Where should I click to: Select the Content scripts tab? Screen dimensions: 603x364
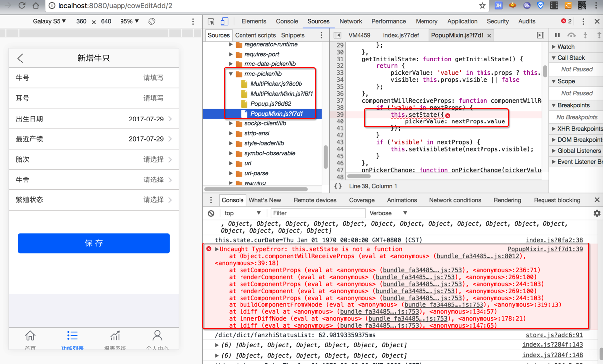pyautogui.click(x=255, y=35)
